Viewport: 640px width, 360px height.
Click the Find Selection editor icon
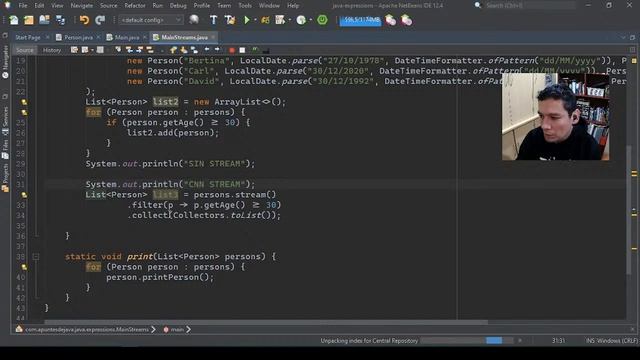point(118,50)
